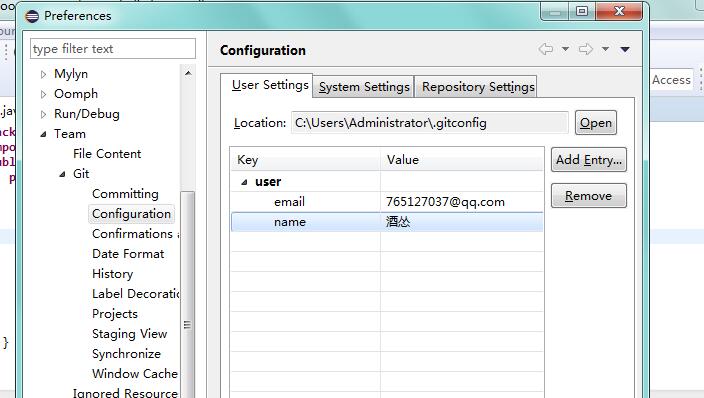Screen dimensions: 704x398
Task: Select Run/Debug in the preferences tree
Action: tap(87, 114)
